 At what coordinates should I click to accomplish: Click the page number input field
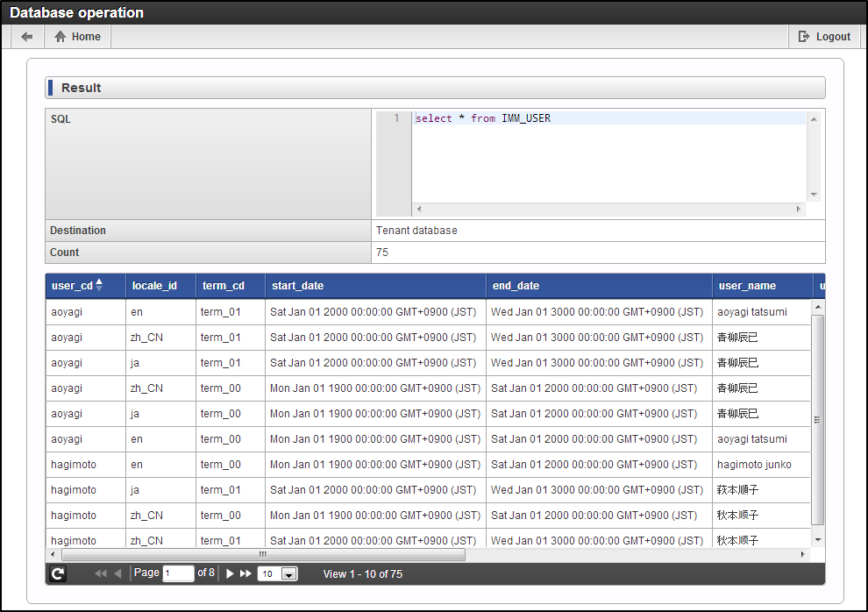pos(178,573)
